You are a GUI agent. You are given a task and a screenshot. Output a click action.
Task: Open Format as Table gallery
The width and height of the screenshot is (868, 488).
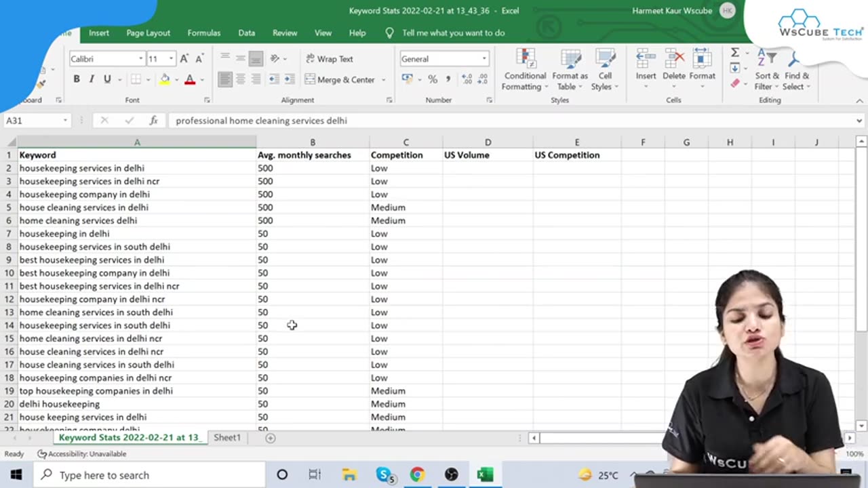coord(570,70)
